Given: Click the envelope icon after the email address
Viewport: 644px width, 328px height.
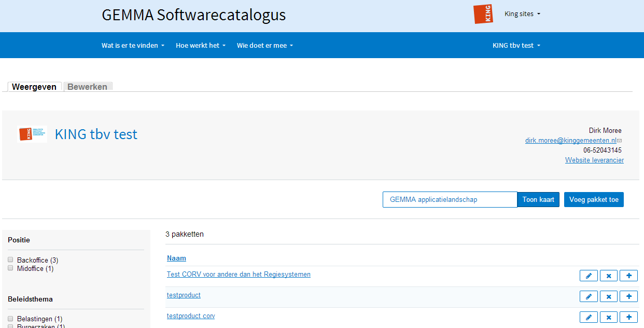Looking at the screenshot, I should point(620,141).
